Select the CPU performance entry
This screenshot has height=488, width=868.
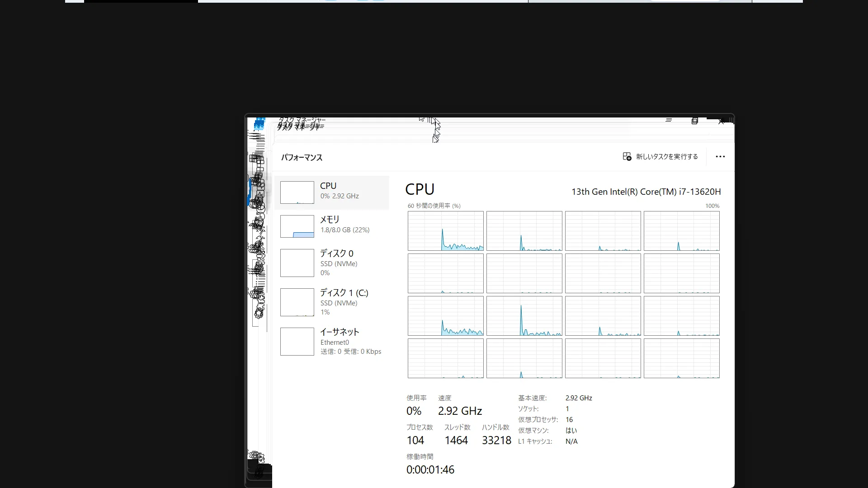pyautogui.click(x=332, y=192)
